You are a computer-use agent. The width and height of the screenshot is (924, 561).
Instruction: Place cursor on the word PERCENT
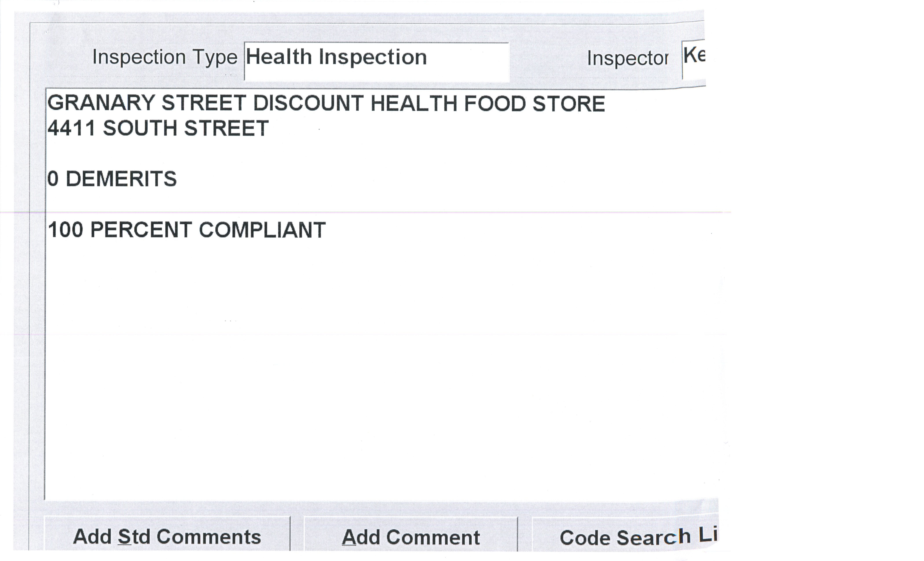pyautogui.click(x=141, y=230)
